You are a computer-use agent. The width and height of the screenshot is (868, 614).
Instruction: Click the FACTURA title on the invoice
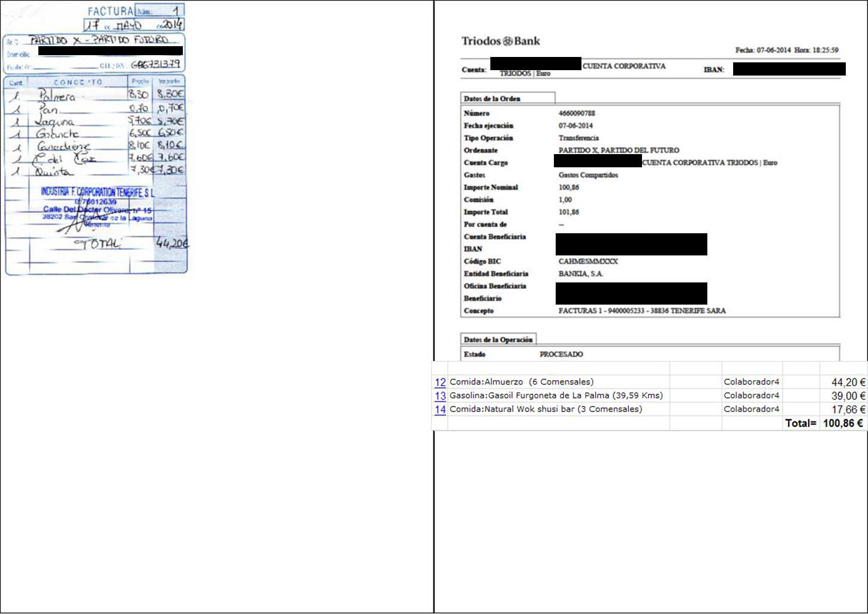point(111,11)
